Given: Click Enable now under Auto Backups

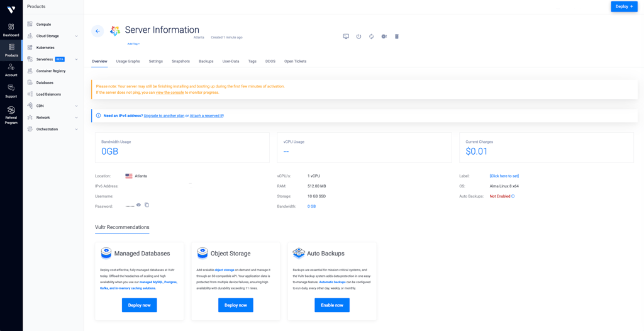Looking at the screenshot, I should (x=332, y=305).
